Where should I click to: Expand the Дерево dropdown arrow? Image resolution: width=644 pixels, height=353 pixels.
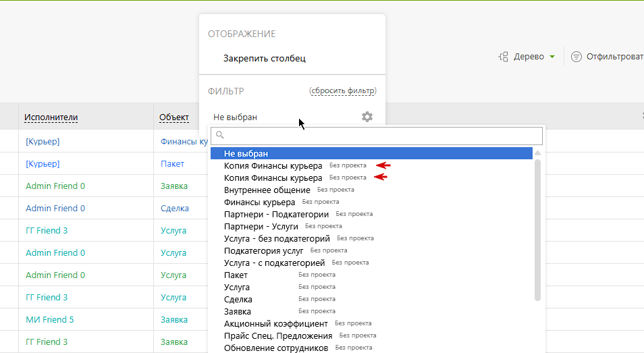coord(552,57)
